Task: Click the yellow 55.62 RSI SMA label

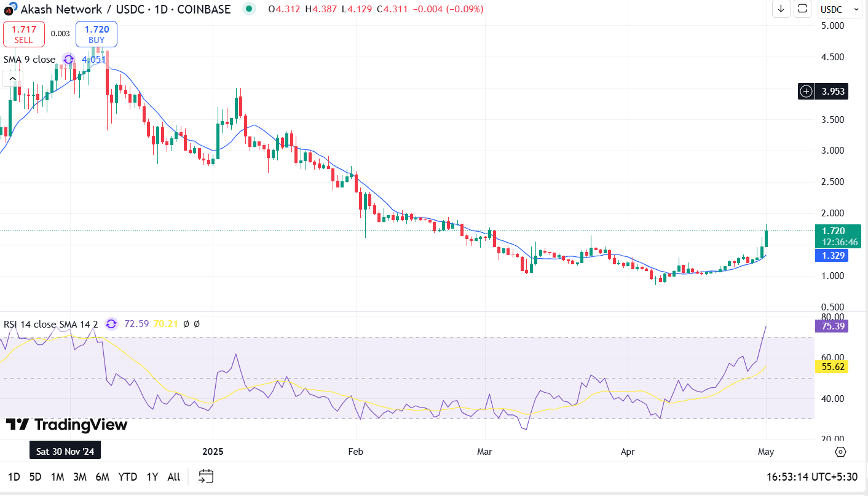Action: point(831,366)
